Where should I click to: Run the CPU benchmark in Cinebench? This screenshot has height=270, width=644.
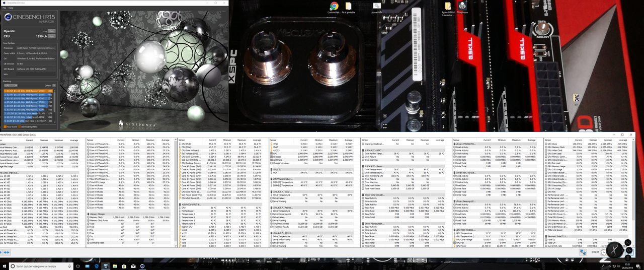(51, 36)
